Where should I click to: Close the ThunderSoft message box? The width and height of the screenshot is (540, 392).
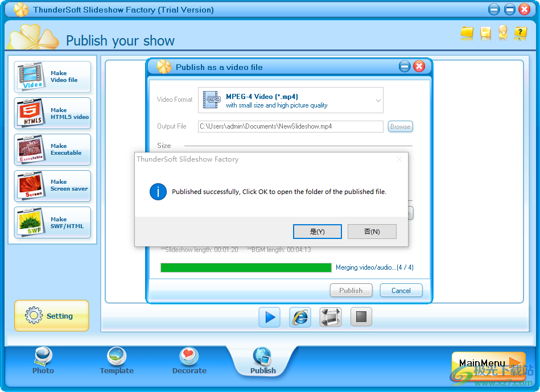[x=399, y=159]
